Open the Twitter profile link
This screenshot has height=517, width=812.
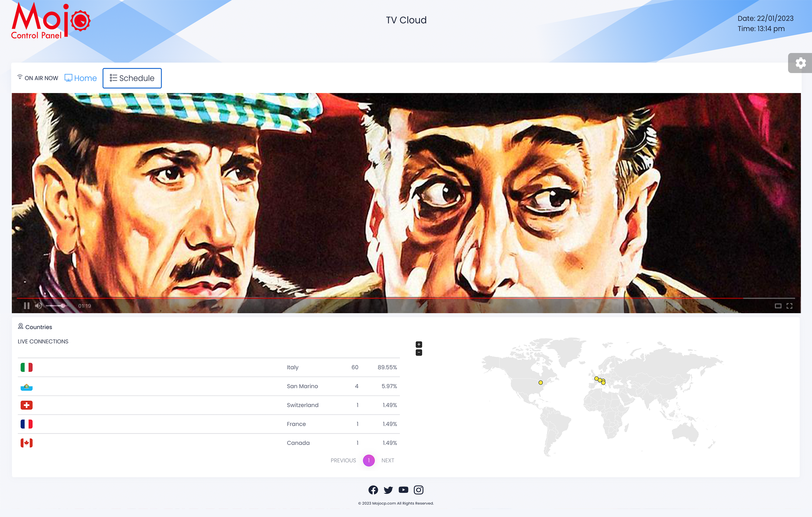click(388, 490)
